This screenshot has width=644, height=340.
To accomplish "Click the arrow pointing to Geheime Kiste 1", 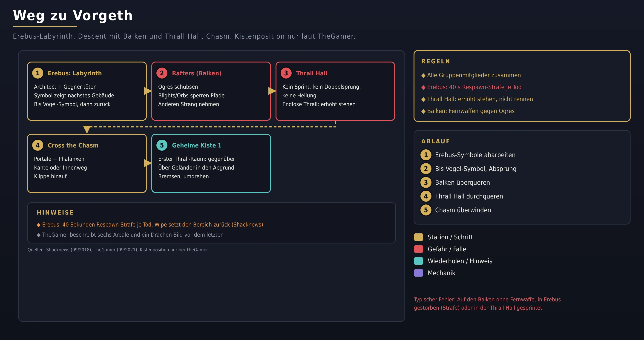I will [148, 163].
